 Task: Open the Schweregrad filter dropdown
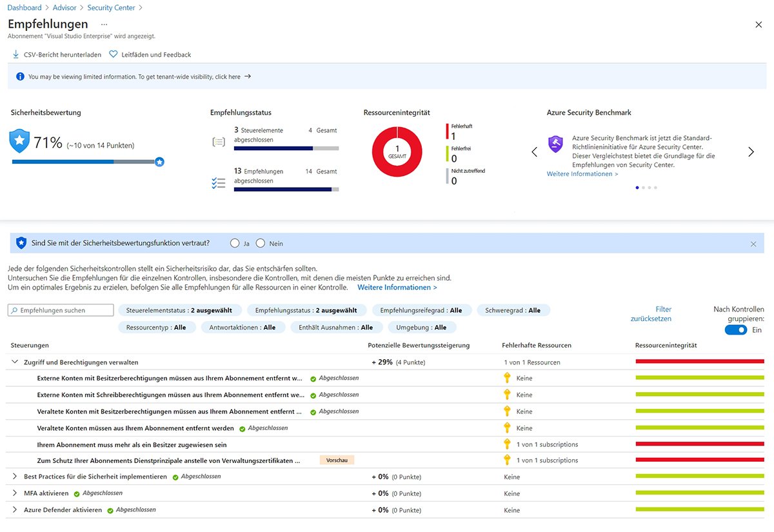tap(513, 310)
